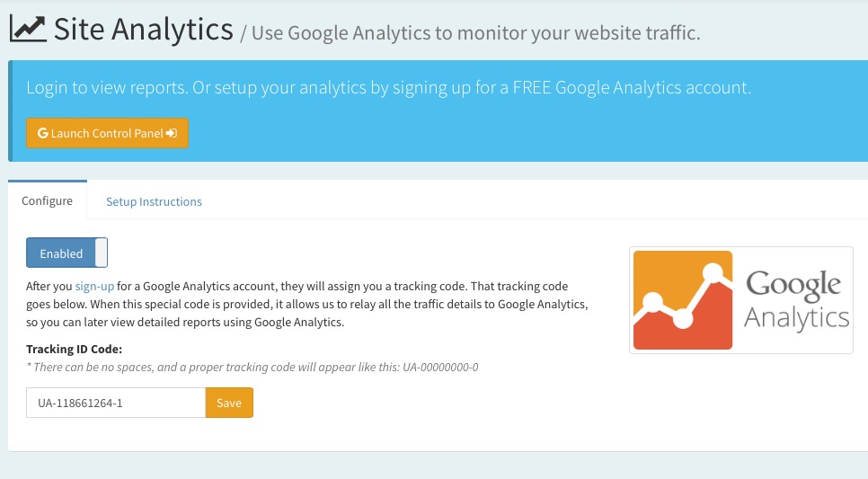Screen dimensions: 868x479
Task: Switch to the Configure tab
Action: tap(47, 200)
